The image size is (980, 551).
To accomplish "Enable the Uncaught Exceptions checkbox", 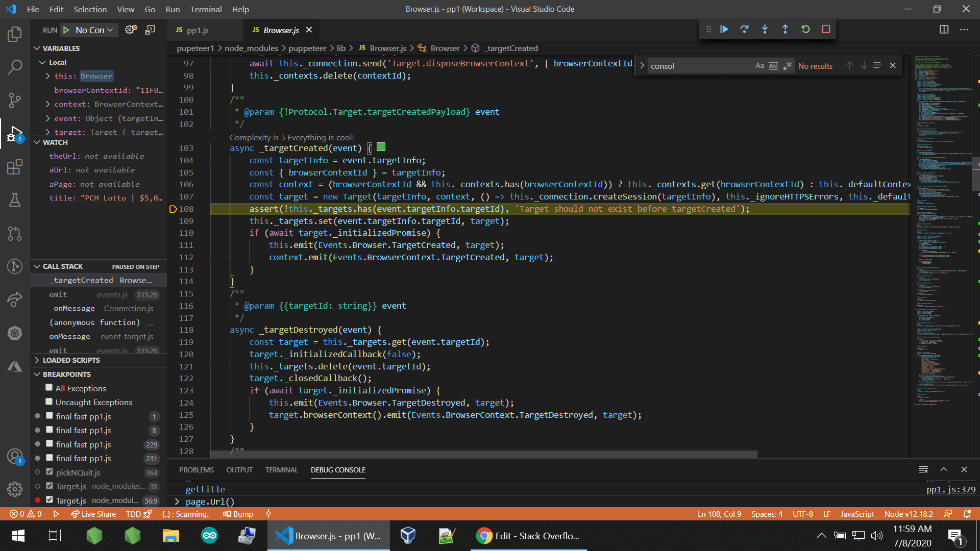I will (x=49, y=402).
